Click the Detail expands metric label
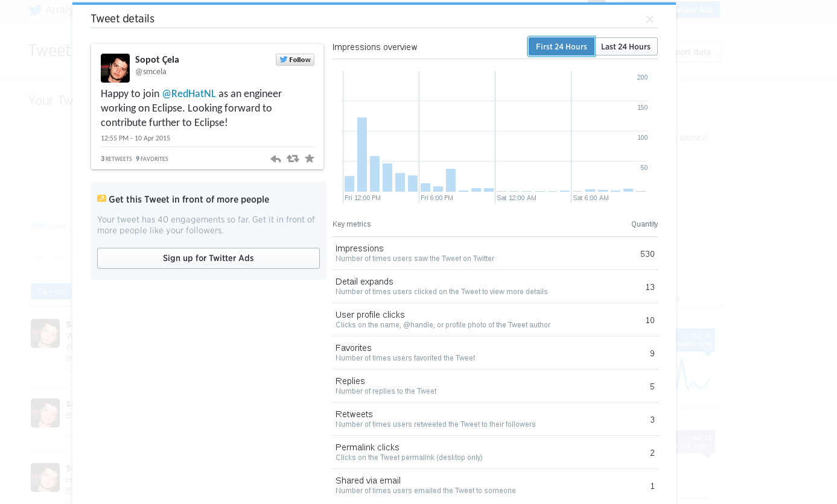The image size is (837, 504). click(x=364, y=282)
